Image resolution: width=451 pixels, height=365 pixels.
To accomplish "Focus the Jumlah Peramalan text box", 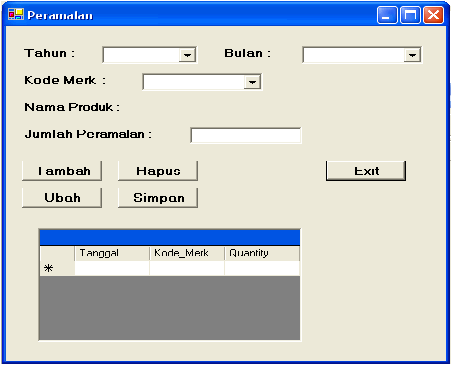I will click(x=246, y=135).
